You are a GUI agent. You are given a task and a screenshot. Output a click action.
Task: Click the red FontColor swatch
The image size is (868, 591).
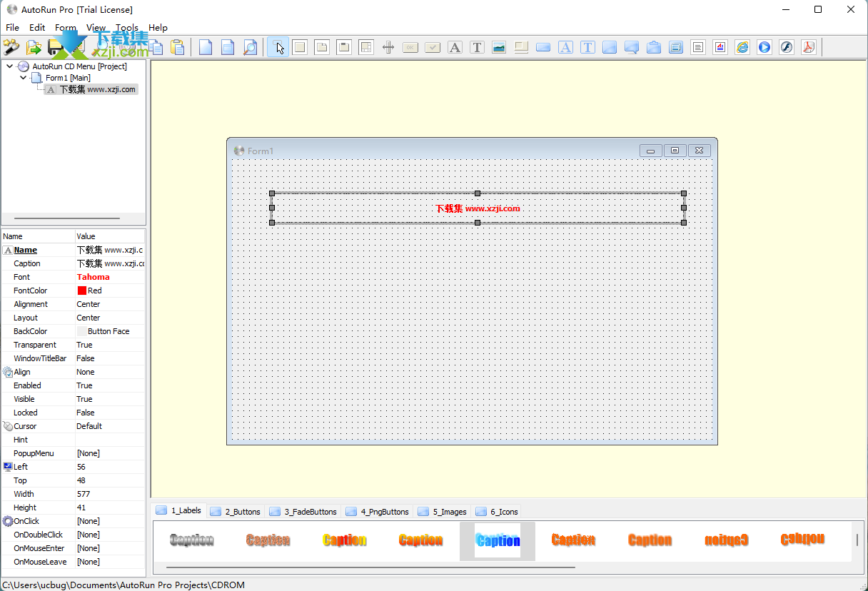pos(82,291)
